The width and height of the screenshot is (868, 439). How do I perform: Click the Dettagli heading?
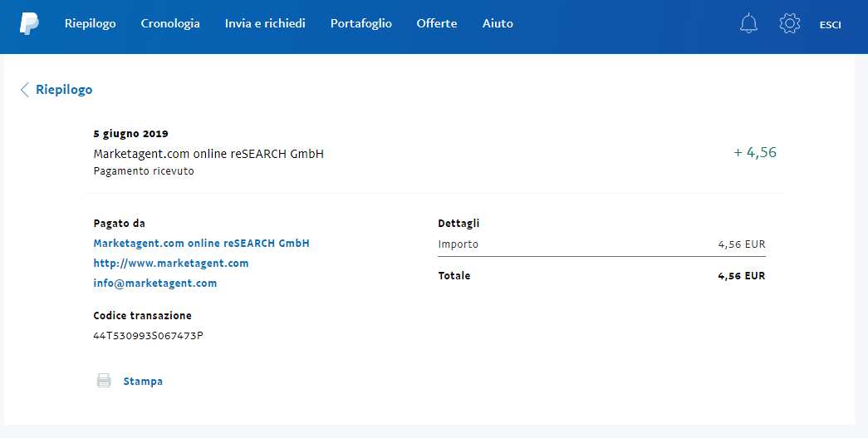pos(459,224)
